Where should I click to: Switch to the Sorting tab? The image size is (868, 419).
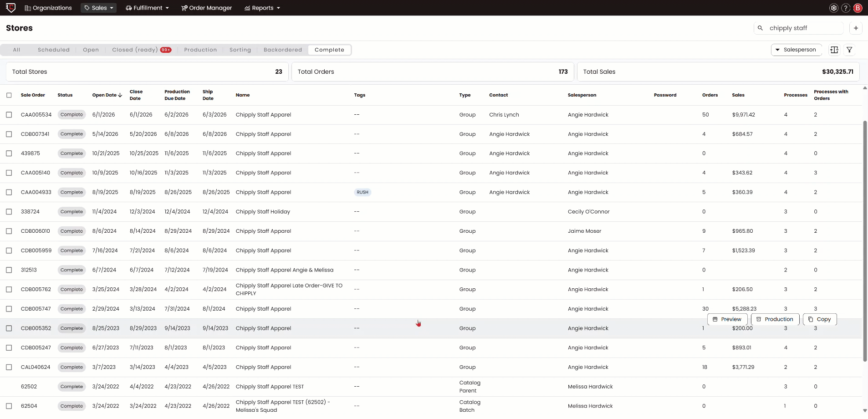(240, 50)
